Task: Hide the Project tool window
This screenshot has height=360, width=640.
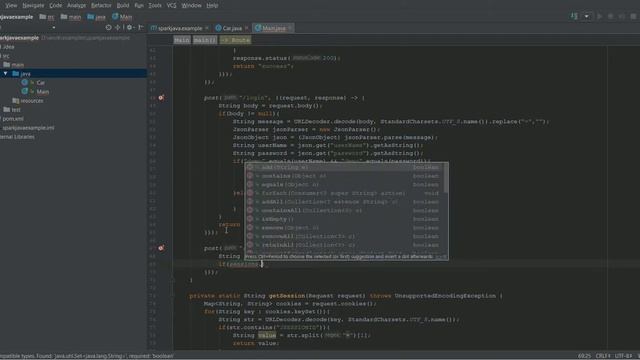Action: (x=141, y=27)
